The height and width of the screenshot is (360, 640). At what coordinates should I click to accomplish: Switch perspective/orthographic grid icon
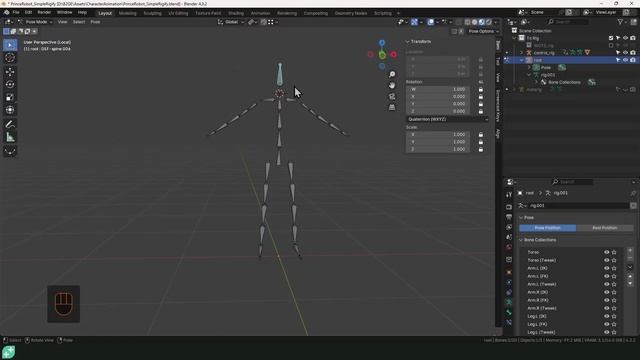point(392,107)
